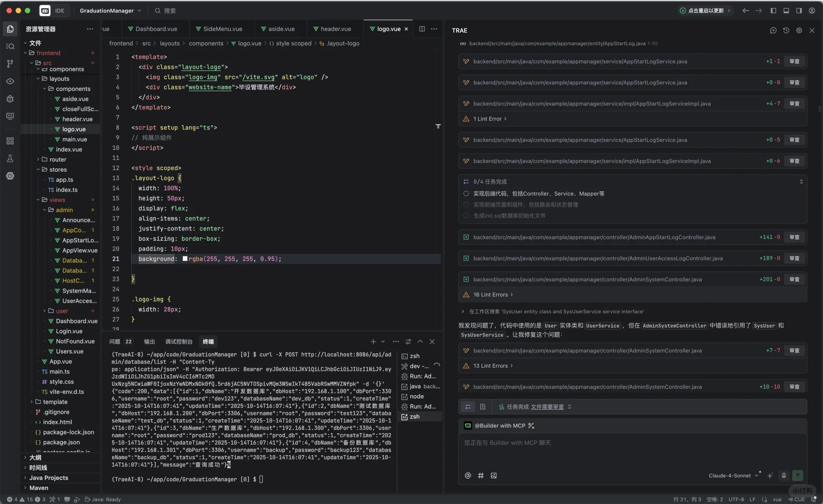Click the sparkle optimize-prompt icon
The width and height of the screenshot is (823, 504).
pos(770,476)
